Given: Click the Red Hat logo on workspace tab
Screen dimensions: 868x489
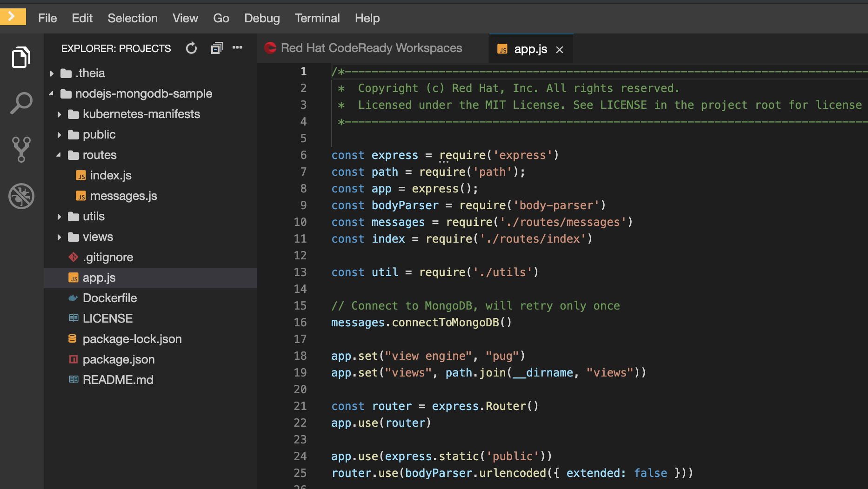Looking at the screenshot, I should [x=270, y=48].
